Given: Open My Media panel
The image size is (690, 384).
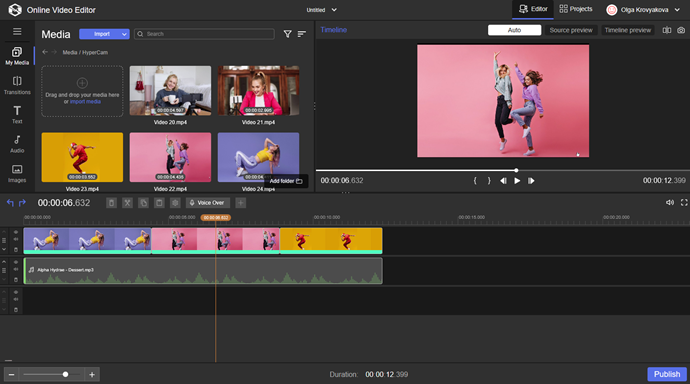Looking at the screenshot, I should click(x=17, y=56).
